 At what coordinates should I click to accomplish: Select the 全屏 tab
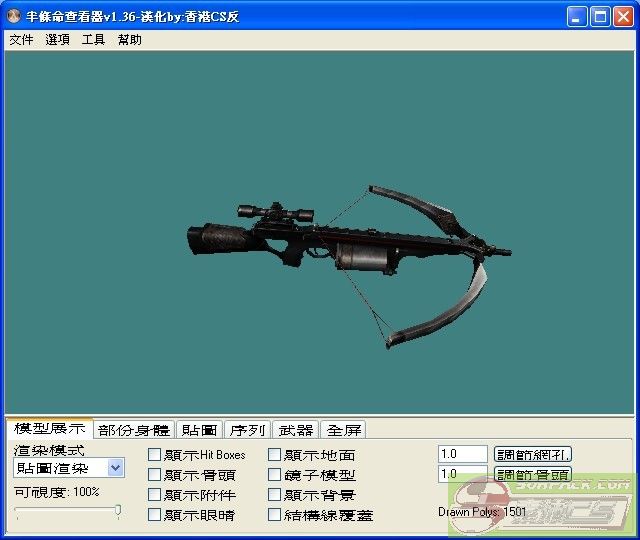pos(344,430)
